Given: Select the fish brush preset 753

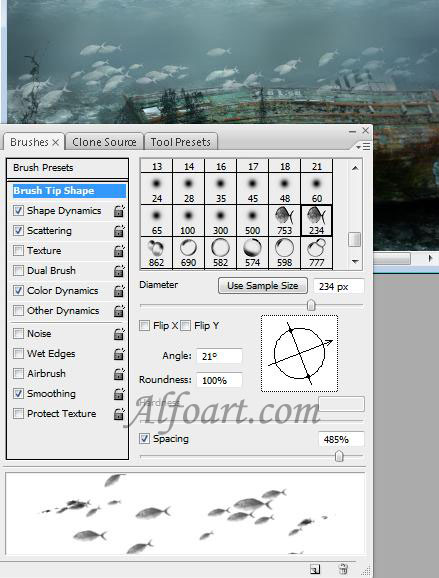Looking at the screenshot, I should coord(285,220).
